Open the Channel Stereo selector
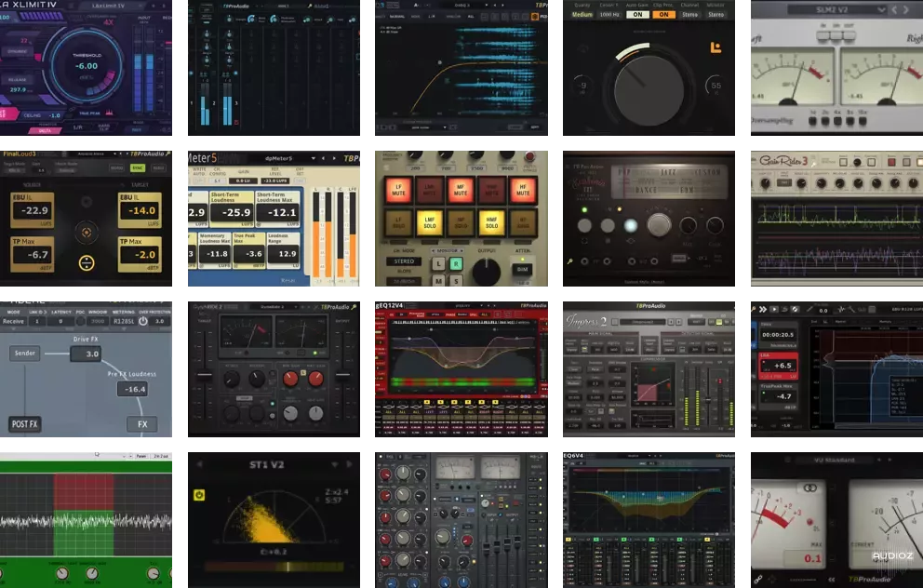Screen dimensions: 923x588 point(689,14)
